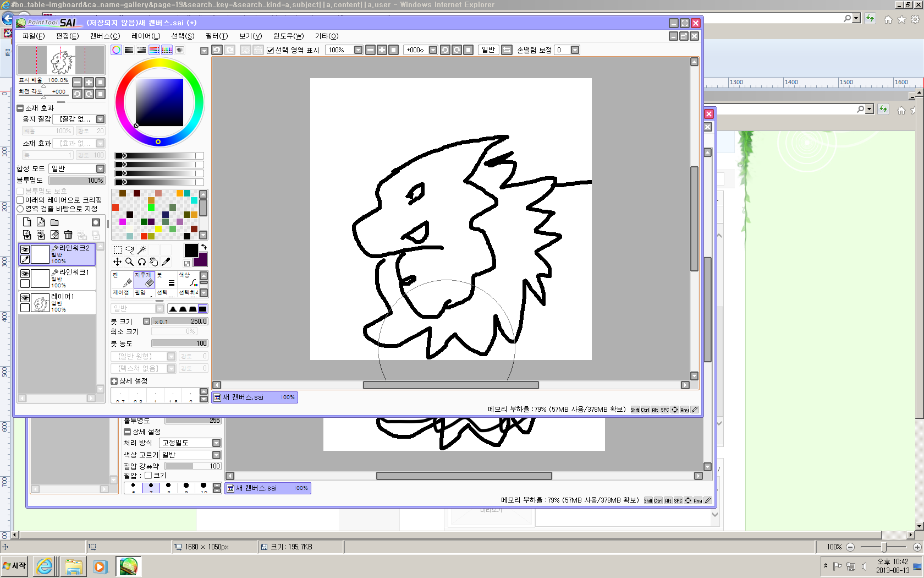The height and width of the screenshot is (578, 924).
Task: Open the 레이어(L) menu
Action: tap(145, 36)
